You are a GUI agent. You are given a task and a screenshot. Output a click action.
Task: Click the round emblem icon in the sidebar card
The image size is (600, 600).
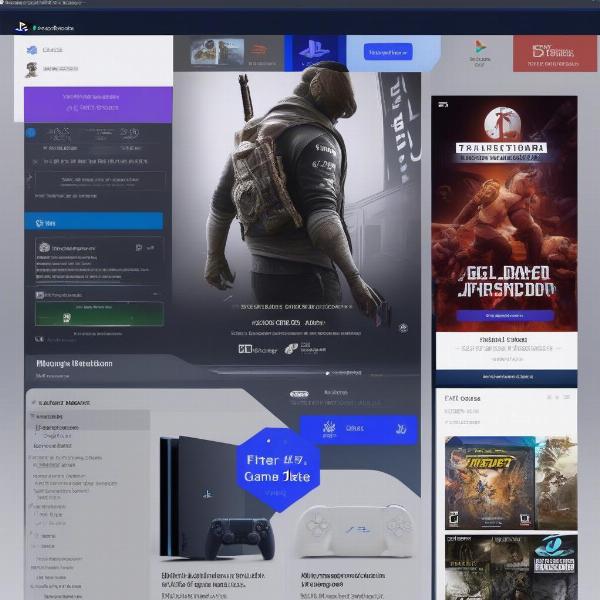[x=44, y=248]
